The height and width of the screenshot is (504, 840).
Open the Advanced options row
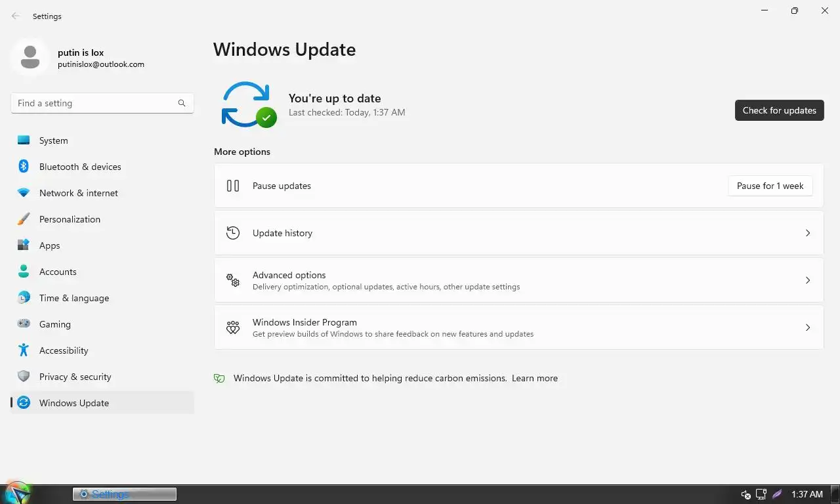(518, 280)
